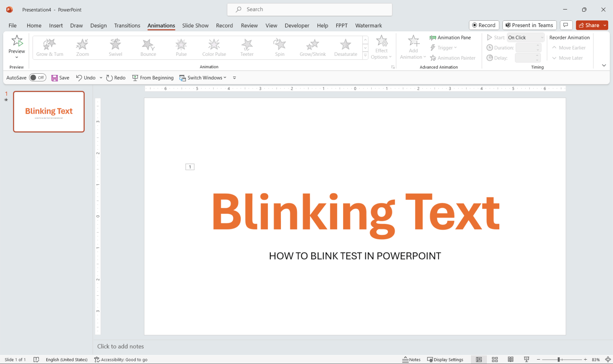Start slideshow From Beginning

tap(153, 77)
